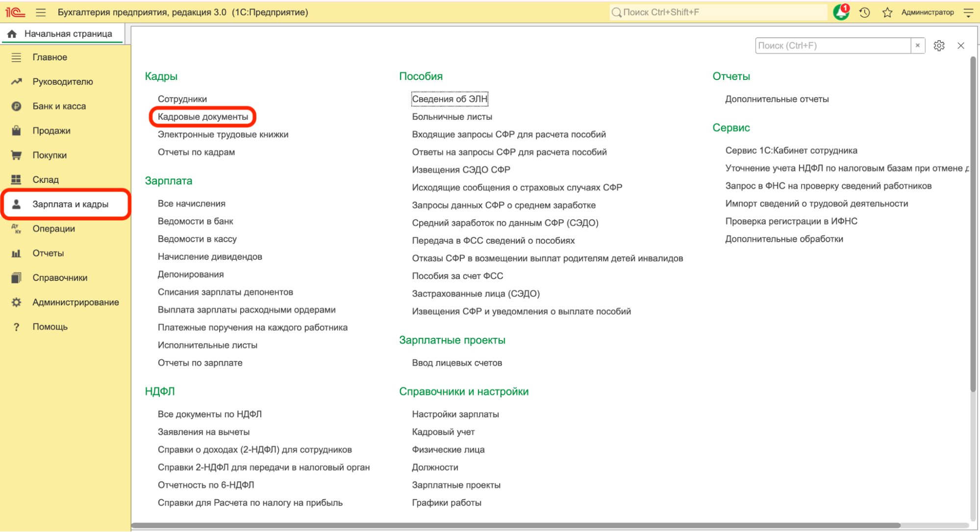This screenshot has height=532, width=980.
Task: Click the Поиск (Ctrl+F) menu search box
Action: pos(832,46)
